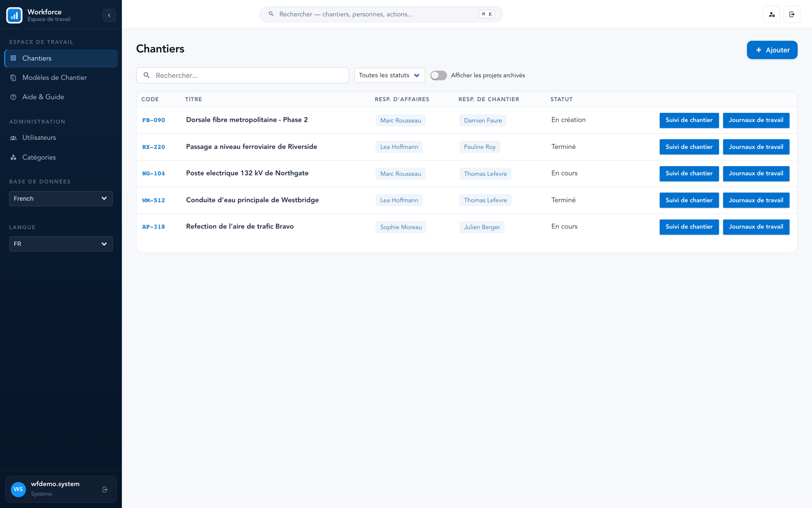Click the RESP. D'AFFAIRES column header
The width and height of the screenshot is (812, 508).
tap(402, 100)
